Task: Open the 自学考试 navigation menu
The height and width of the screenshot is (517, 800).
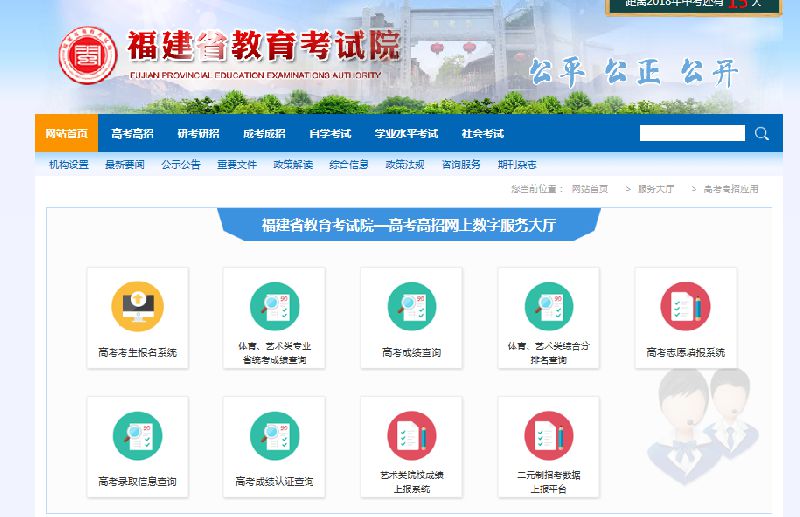Action: pyautogui.click(x=330, y=134)
